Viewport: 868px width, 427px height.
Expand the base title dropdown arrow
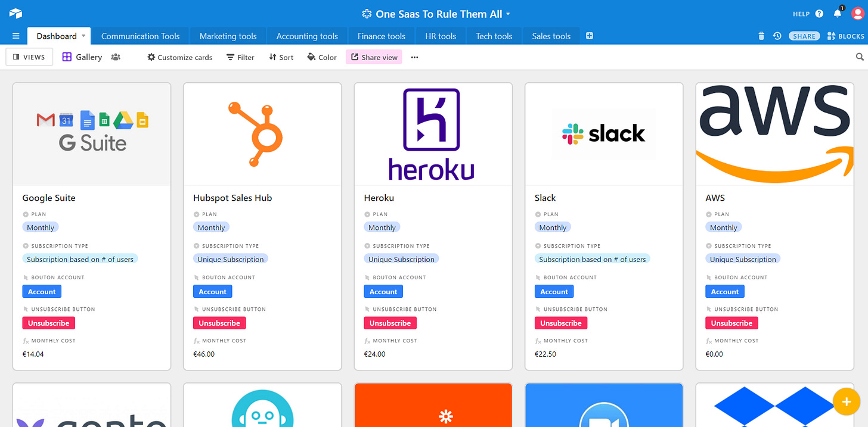click(x=508, y=14)
